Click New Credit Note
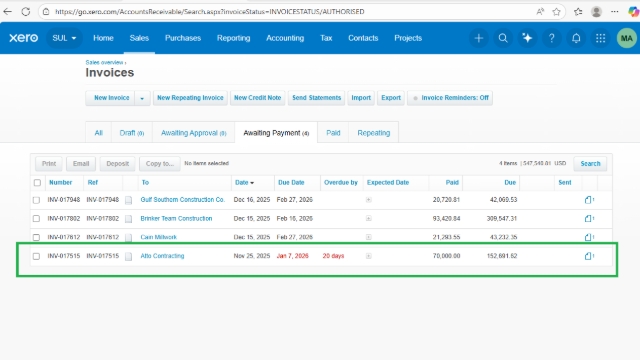This screenshot has width=640, height=360. [258, 98]
